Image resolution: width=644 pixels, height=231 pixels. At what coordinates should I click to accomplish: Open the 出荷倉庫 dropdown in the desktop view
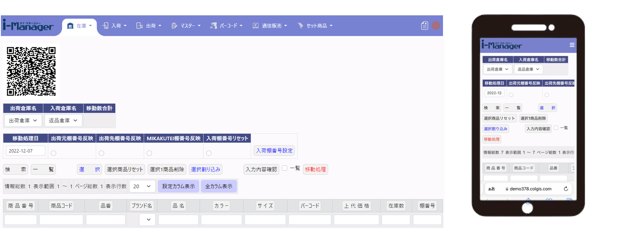pos(23,121)
